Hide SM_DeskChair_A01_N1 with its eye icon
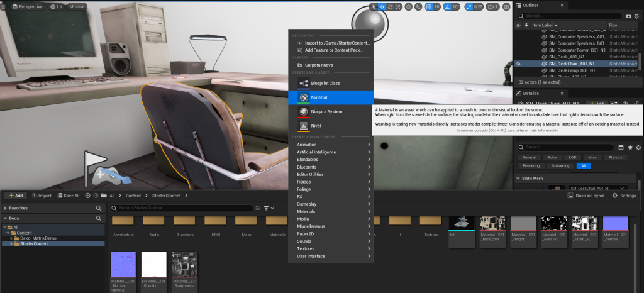This screenshot has height=293, width=644. click(x=518, y=64)
